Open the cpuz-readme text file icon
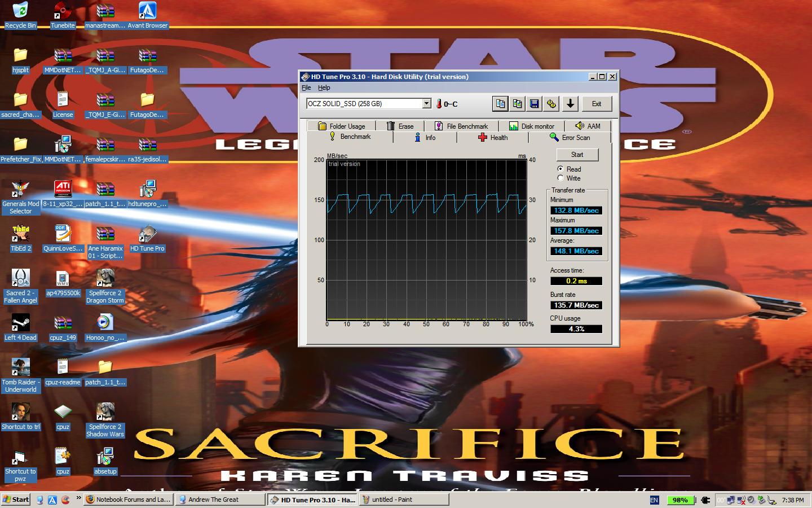Image resolution: width=812 pixels, height=508 pixels. [x=63, y=372]
